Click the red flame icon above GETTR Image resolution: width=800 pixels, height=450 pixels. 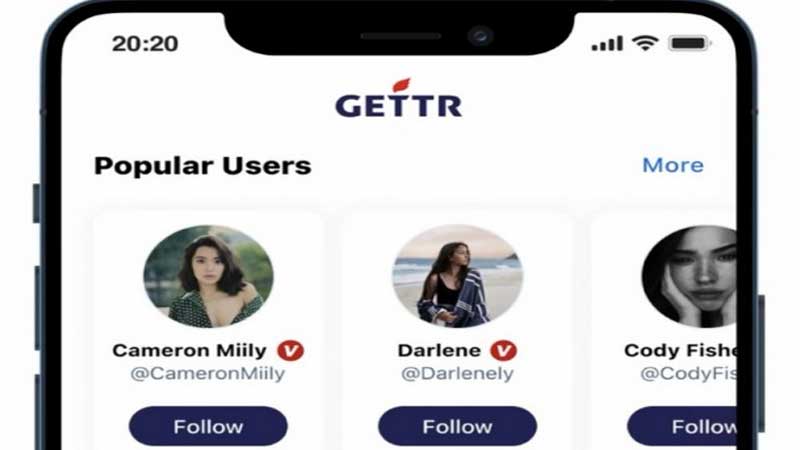(402, 85)
